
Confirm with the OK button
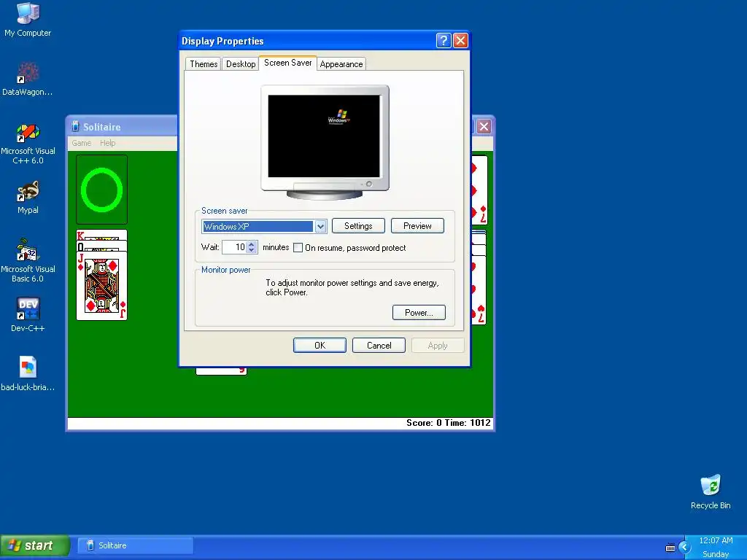pyautogui.click(x=320, y=345)
